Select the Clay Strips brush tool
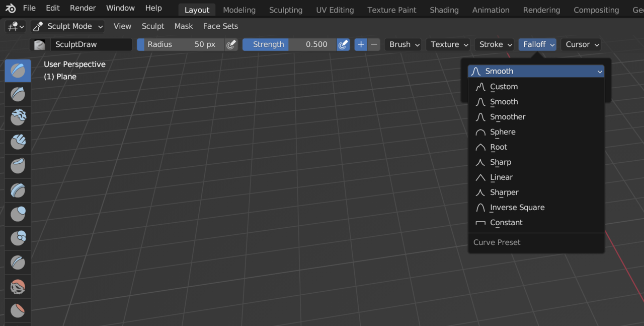Viewport: 644px width, 326px height. point(18,142)
